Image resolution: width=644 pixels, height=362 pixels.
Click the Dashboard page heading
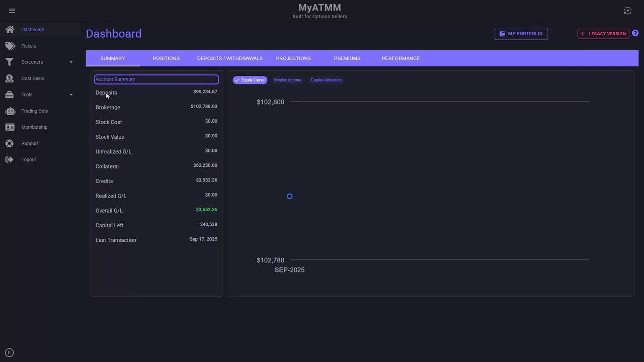pos(114,34)
